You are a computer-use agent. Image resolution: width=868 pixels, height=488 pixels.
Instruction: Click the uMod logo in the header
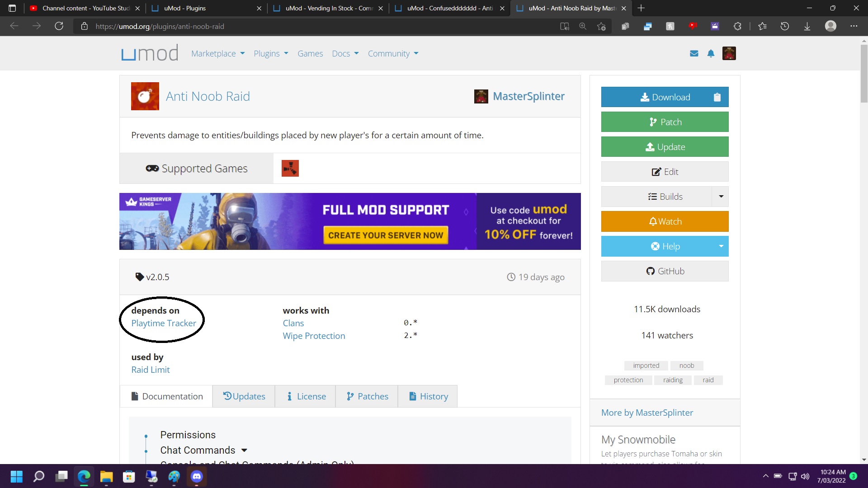point(149,53)
